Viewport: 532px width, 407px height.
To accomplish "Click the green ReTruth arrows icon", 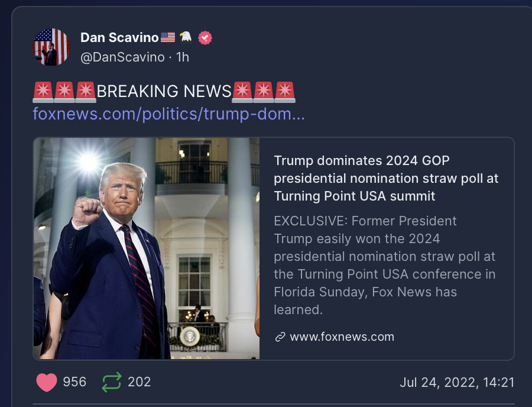I will pyautogui.click(x=112, y=382).
